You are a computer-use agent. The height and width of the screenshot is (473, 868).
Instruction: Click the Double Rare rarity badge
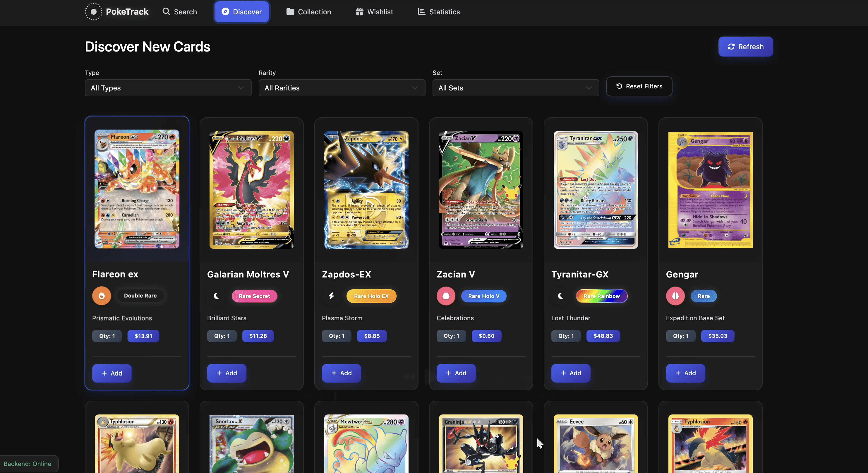(x=140, y=296)
